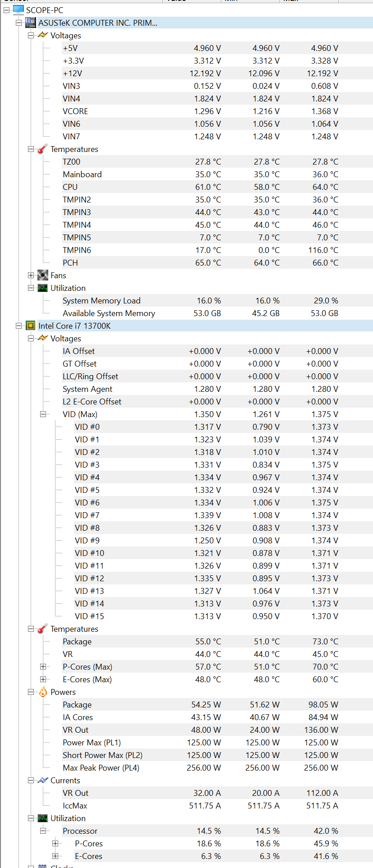
Task: Select the SCOPE-PC tree label
Action: (45, 10)
